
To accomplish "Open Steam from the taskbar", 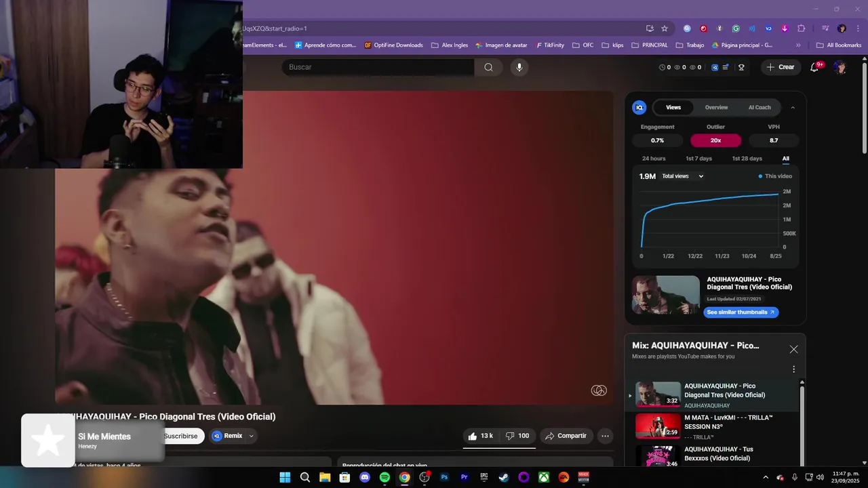I will click(x=504, y=477).
